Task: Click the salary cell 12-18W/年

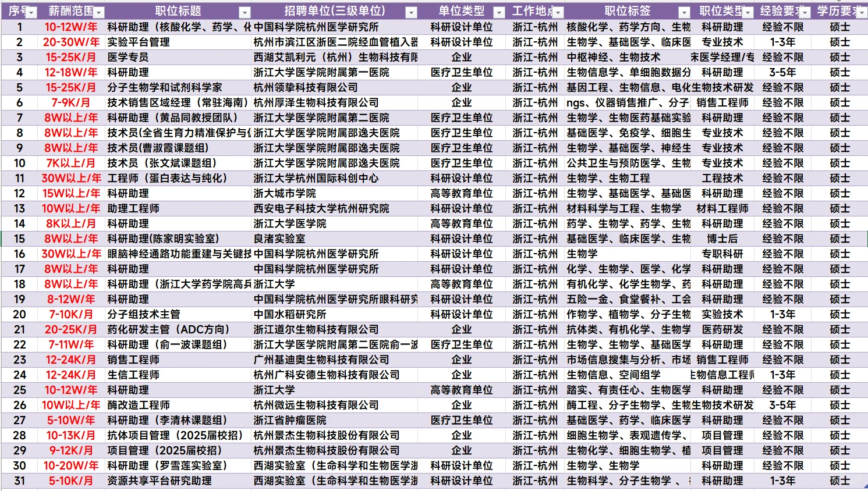Action: coord(71,72)
